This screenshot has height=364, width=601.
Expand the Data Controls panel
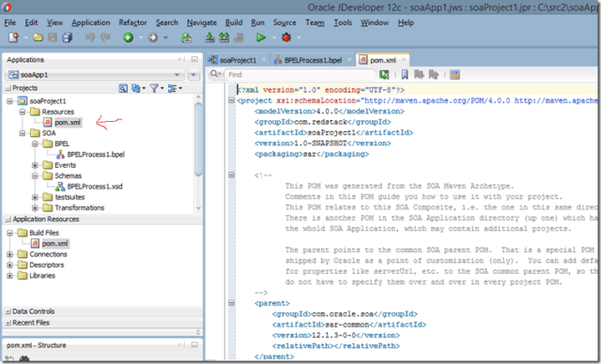click(8, 311)
